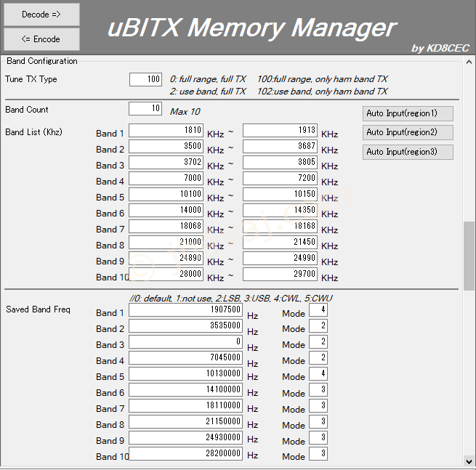Click the 'Tune TX Type' label

click(x=31, y=79)
